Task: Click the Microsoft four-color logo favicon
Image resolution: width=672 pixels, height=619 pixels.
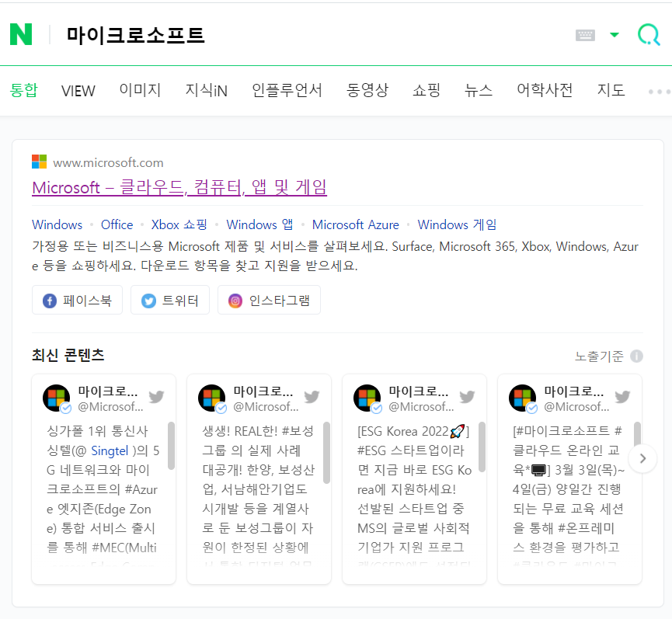Action: pos(40,162)
